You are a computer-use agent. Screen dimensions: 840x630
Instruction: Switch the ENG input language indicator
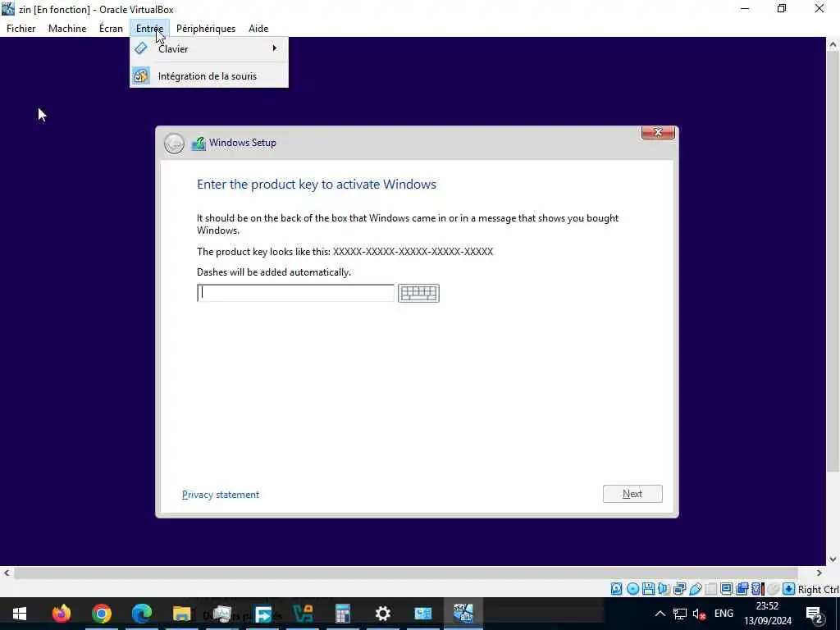724,614
